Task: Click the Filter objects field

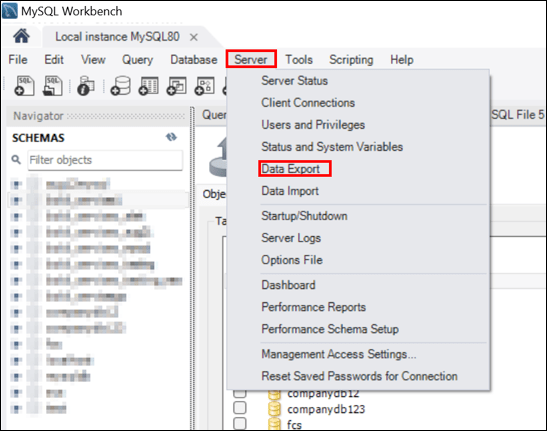Action: click(x=105, y=160)
